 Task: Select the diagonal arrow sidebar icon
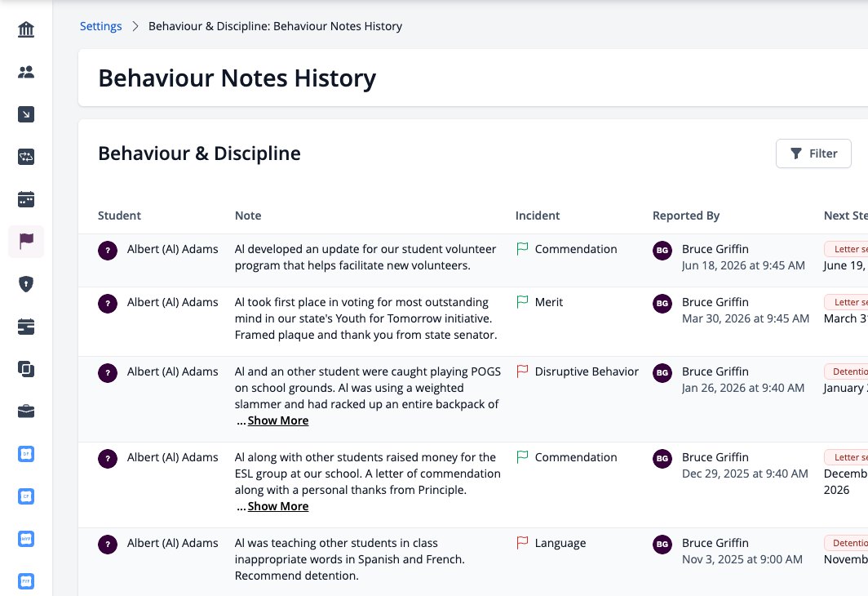pos(26,114)
